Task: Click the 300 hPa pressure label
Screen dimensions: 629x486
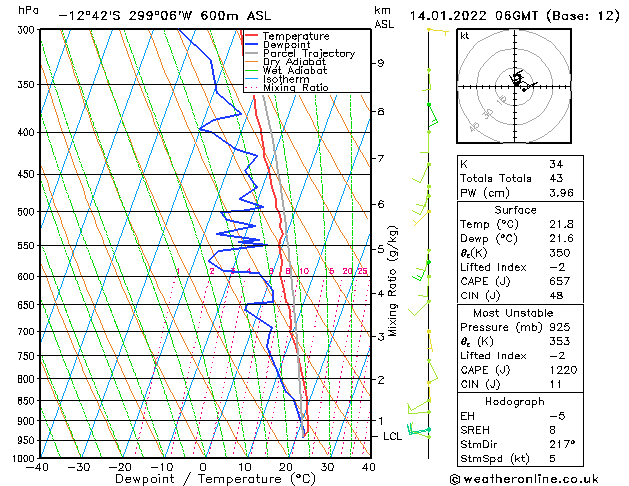Action: click(x=28, y=30)
